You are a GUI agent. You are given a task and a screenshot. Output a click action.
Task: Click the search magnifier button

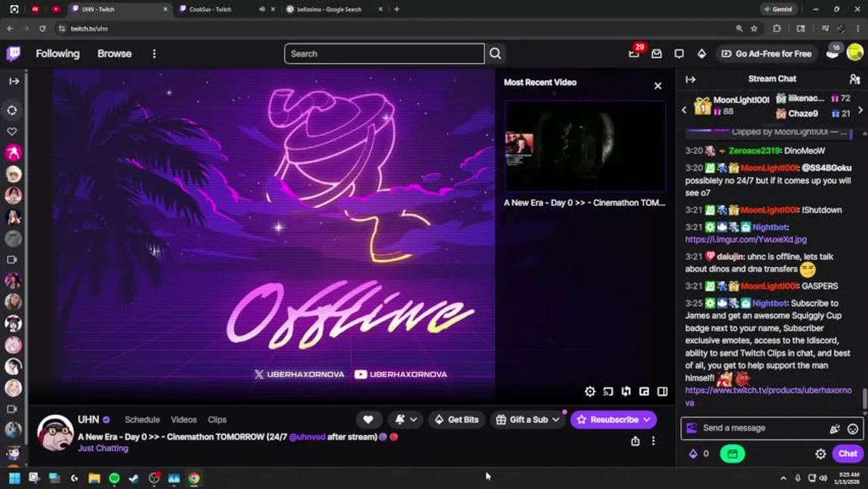(x=495, y=54)
